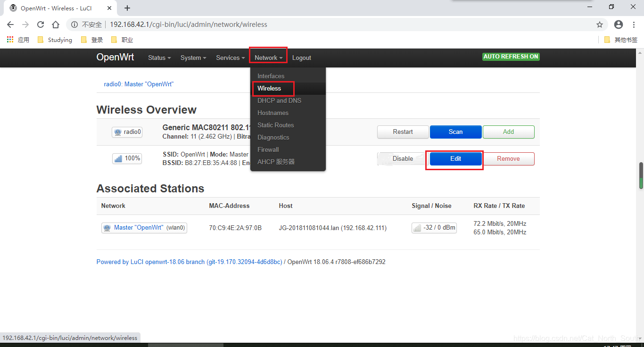Disable the OpenWrt SSID network
Viewport: 644px width, 347px height.
403,159
